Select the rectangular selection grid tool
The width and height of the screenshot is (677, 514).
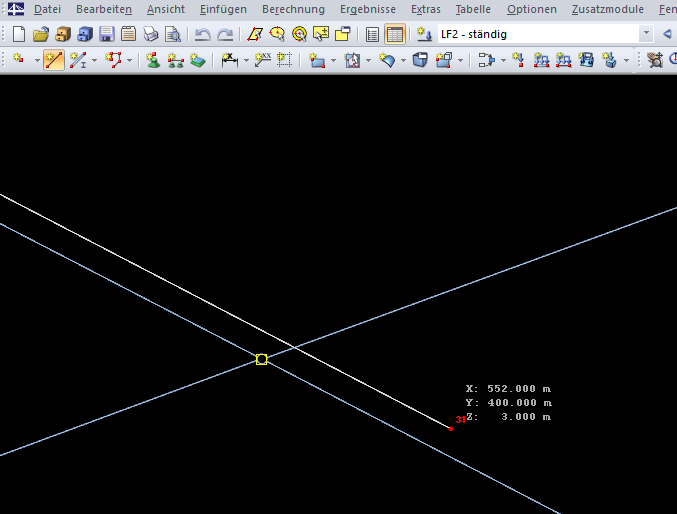[284, 60]
